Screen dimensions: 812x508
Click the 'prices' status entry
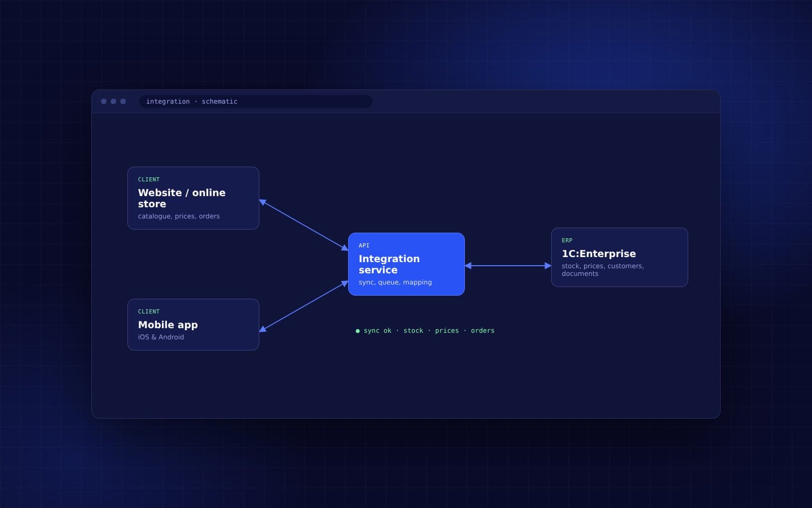click(447, 331)
